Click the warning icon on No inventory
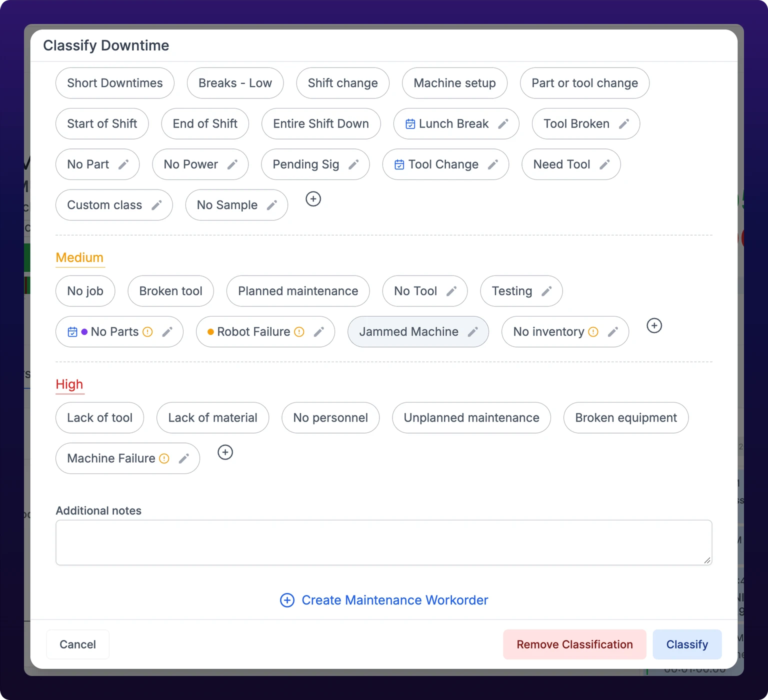768x700 pixels. (593, 332)
